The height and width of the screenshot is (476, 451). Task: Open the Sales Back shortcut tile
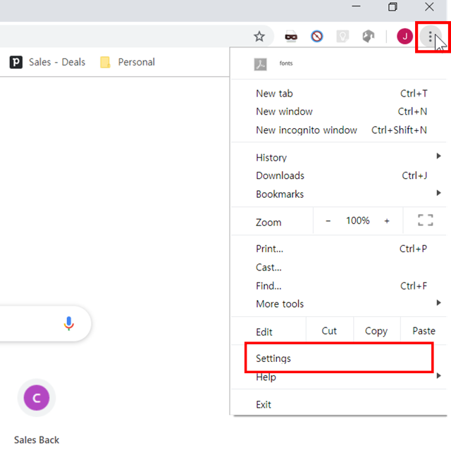click(37, 399)
